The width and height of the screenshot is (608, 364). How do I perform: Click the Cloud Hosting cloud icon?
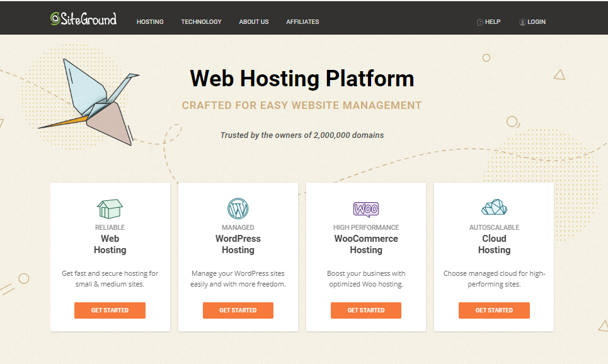point(494,207)
